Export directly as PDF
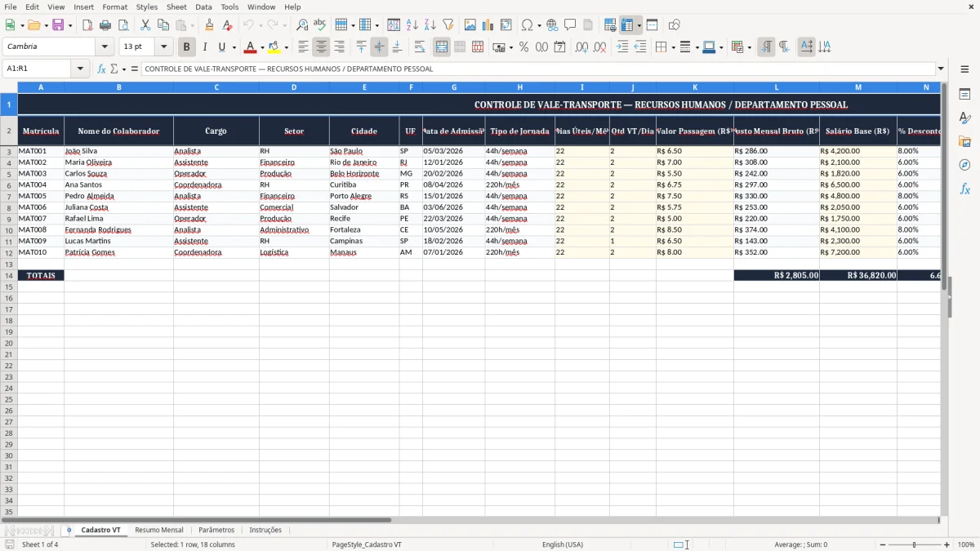Viewport: 980px width, 551px height. point(87,25)
